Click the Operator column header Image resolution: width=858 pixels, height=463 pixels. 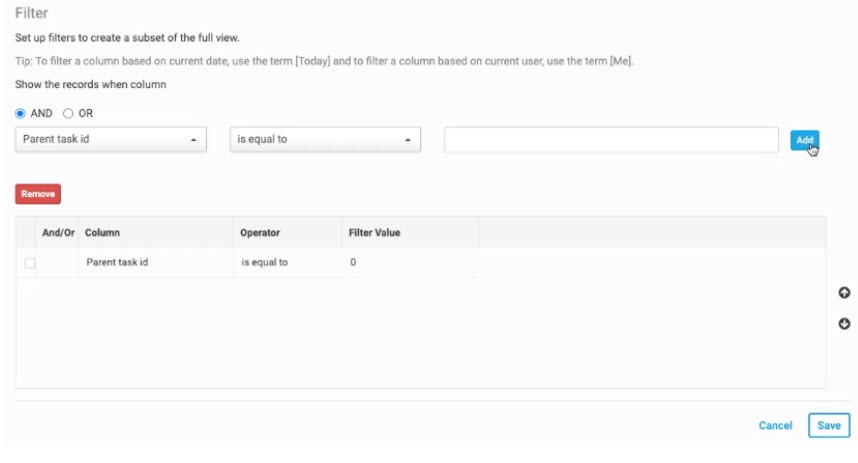(x=260, y=233)
